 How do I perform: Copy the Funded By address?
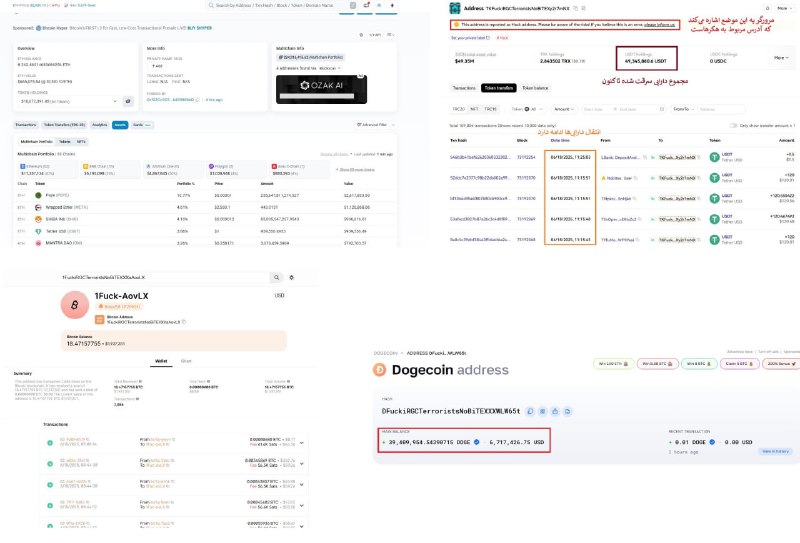(x=198, y=100)
